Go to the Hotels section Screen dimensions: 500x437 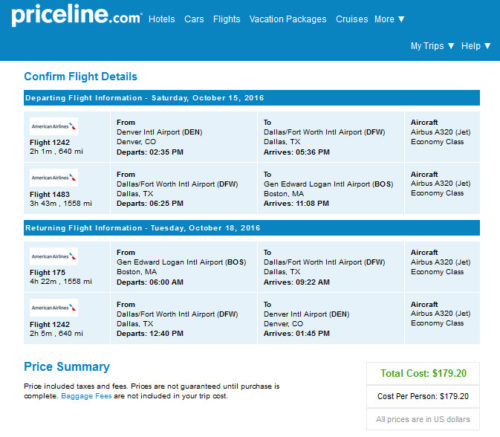pyautogui.click(x=162, y=19)
